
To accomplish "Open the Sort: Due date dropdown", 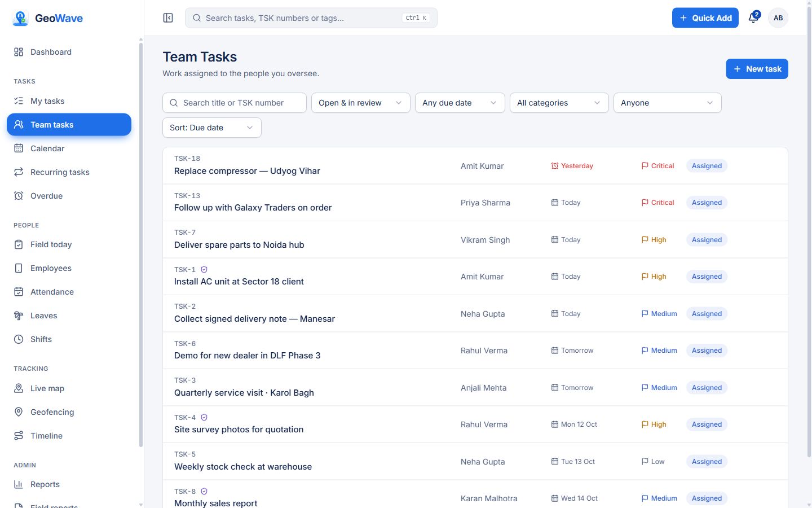I will [x=212, y=128].
